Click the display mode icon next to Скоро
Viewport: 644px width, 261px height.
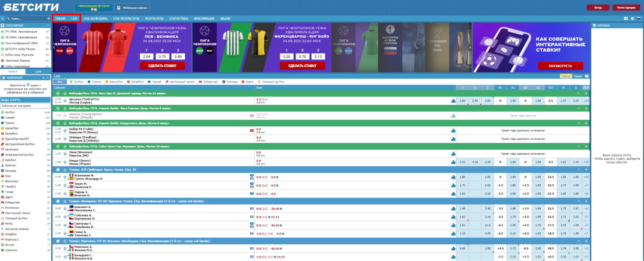pos(587,76)
